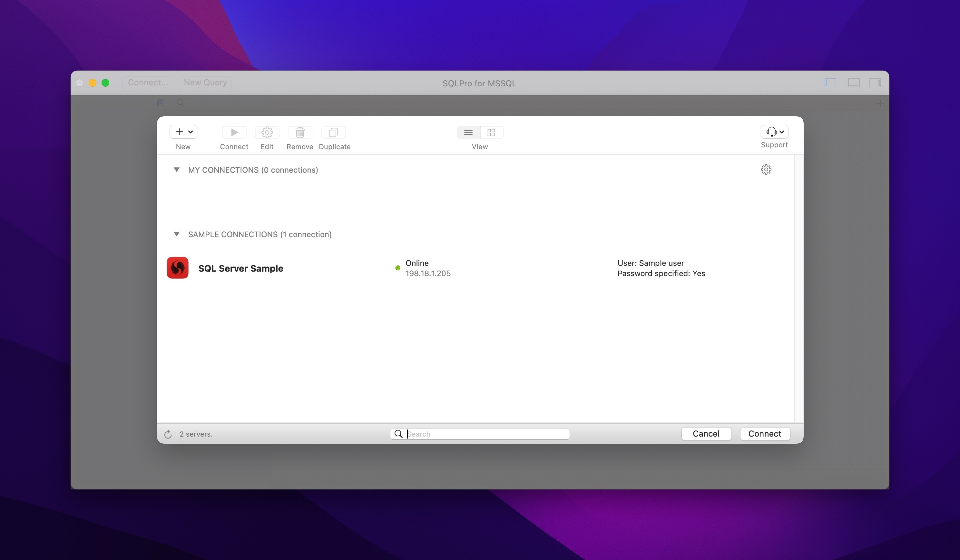960x560 pixels.
Task: Click the magnifier icon in the search field
Action: pyautogui.click(x=398, y=434)
